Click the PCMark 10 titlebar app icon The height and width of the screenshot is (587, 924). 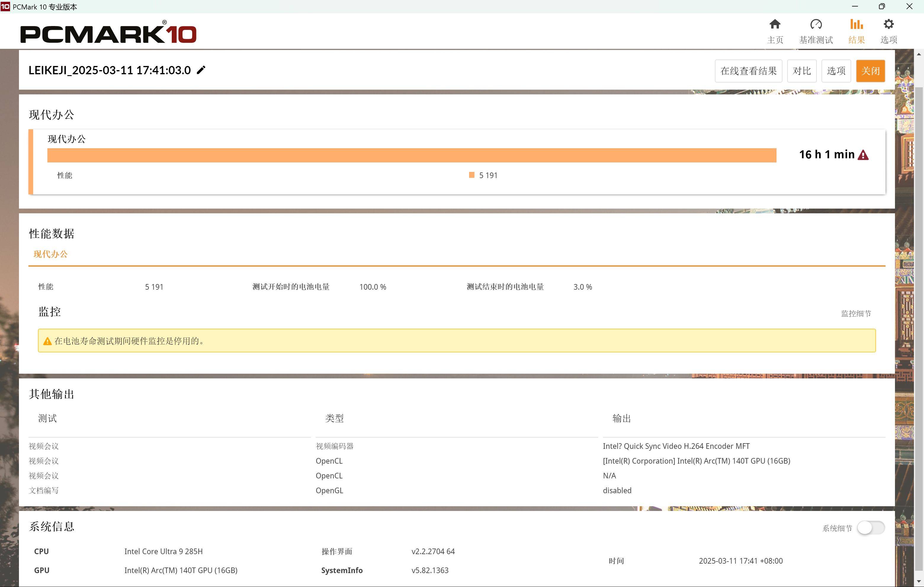tap(5, 6)
